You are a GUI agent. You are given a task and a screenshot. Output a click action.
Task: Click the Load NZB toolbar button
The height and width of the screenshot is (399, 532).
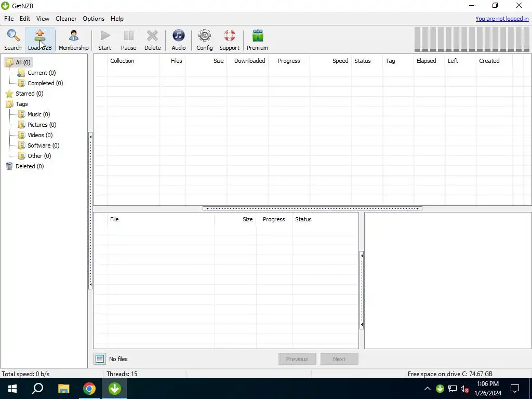coord(40,40)
